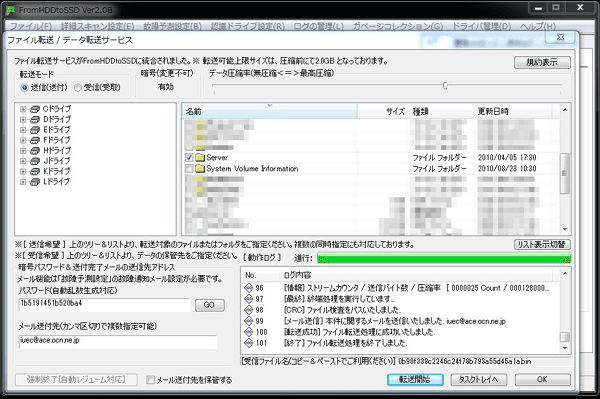This screenshot has height=399, width=600.
Task: Expand the K drive tree node
Action: 23,172
